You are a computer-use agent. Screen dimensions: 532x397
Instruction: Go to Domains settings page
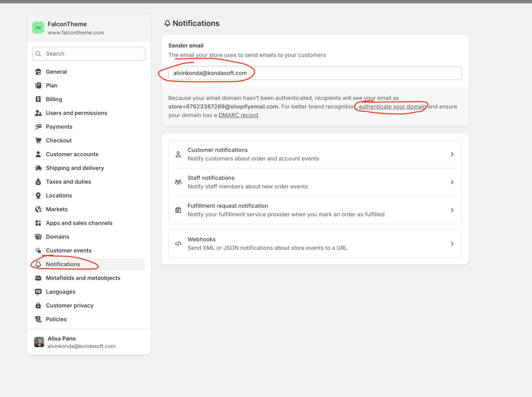(57, 237)
